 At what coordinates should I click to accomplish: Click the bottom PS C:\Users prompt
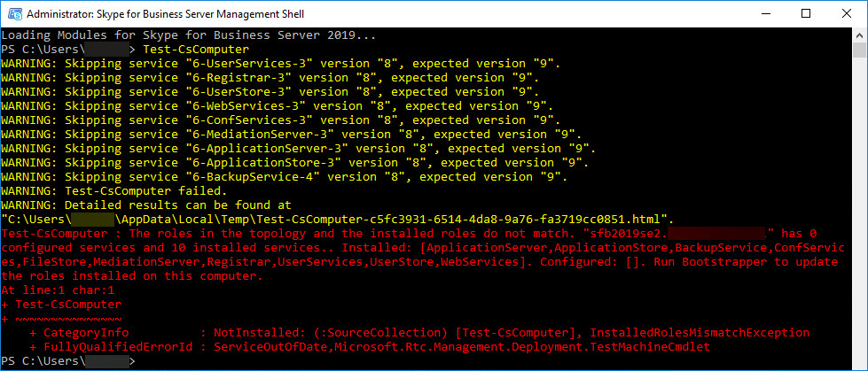[68, 361]
